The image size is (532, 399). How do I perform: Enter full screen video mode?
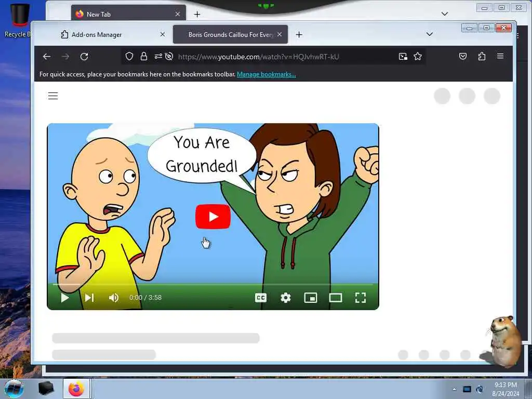click(361, 298)
